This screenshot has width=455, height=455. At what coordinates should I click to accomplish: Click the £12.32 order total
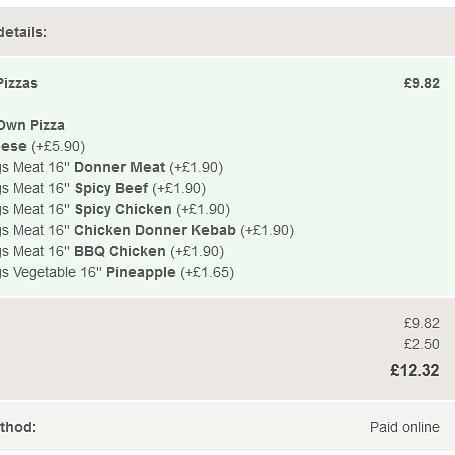pyautogui.click(x=415, y=370)
